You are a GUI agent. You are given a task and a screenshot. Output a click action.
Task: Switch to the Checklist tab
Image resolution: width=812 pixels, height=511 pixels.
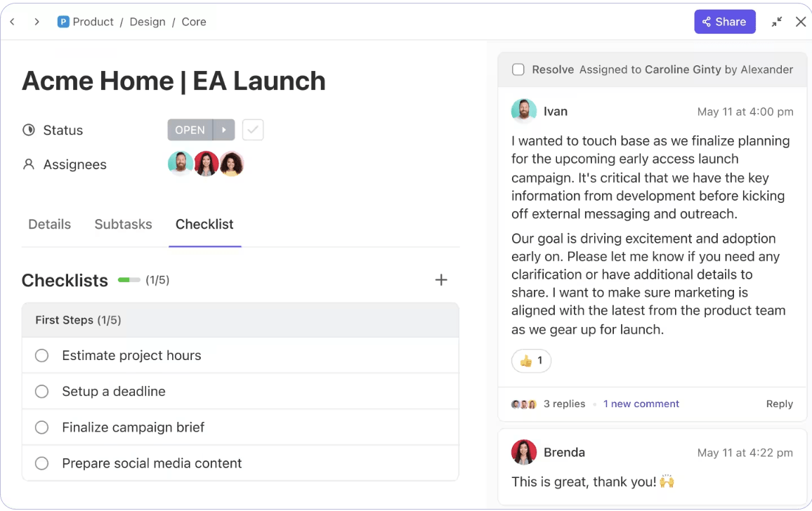tap(204, 224)
